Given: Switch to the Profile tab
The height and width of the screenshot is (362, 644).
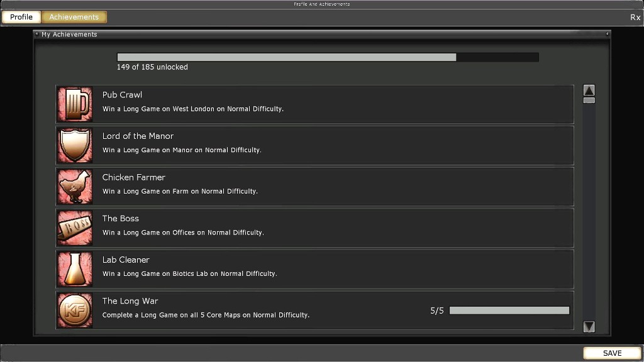Looking at the screenshot, I should [21, 17].
